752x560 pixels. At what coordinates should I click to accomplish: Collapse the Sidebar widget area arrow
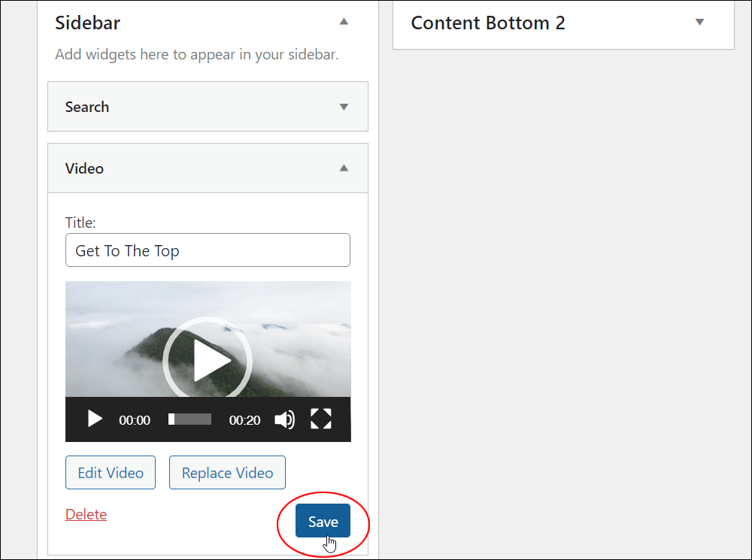click(x=344, y=22)
